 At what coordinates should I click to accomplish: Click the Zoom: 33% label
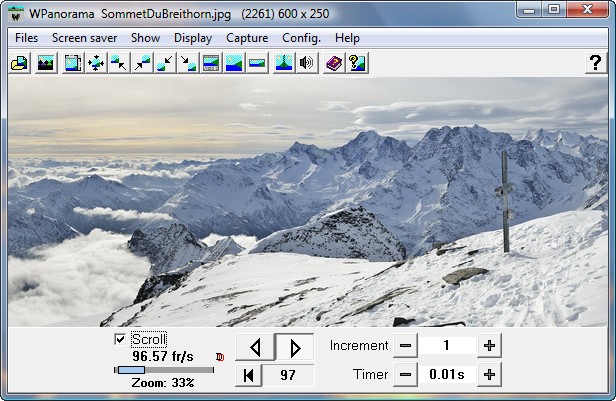(163, 383)
